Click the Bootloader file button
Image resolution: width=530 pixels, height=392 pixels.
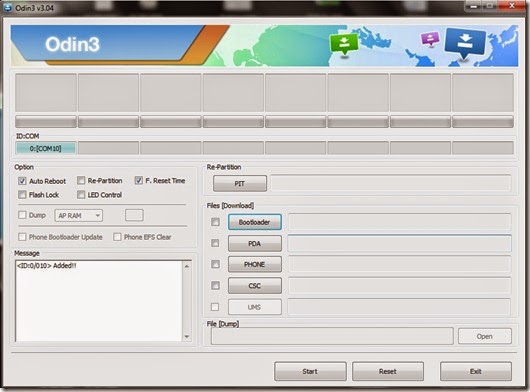click(255, 222)
